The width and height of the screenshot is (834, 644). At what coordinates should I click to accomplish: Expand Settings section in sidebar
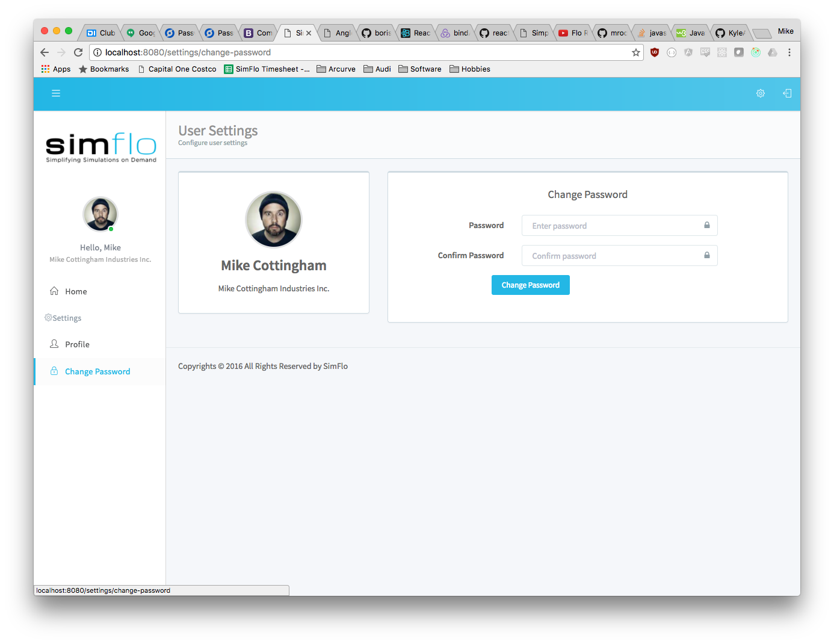66,318
